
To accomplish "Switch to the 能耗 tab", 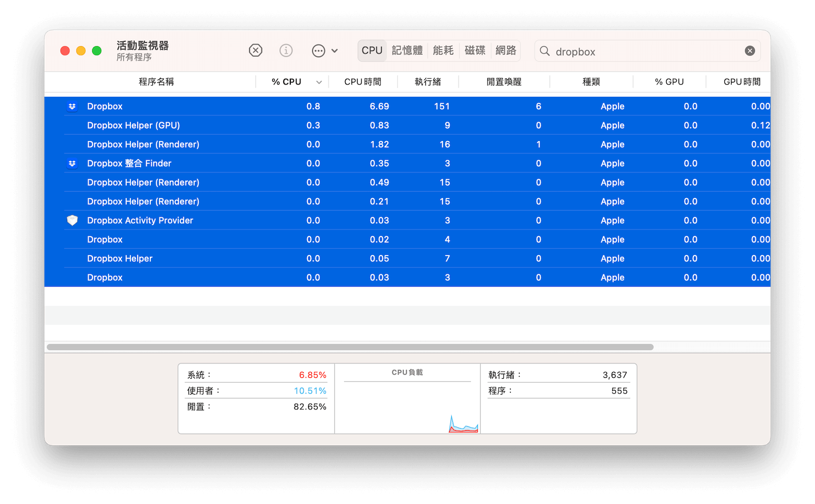I will click(443, 50).
